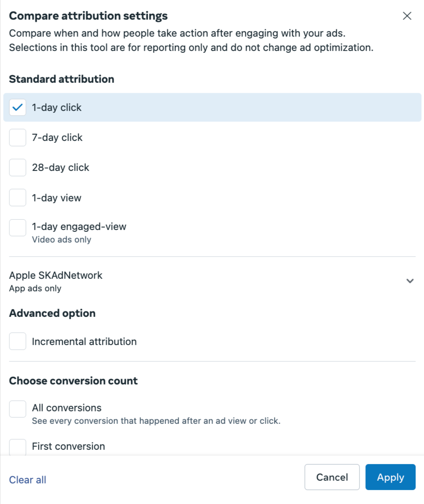Apply the attribution settings
The image size is (424, 504).
click(x=390, y=477)
